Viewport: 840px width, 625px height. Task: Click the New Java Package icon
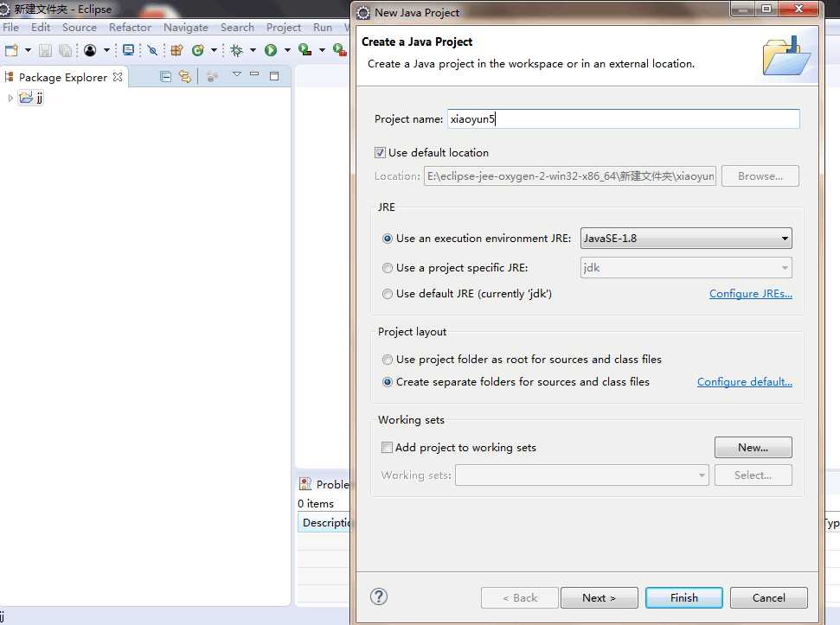[x=176, y=50]
